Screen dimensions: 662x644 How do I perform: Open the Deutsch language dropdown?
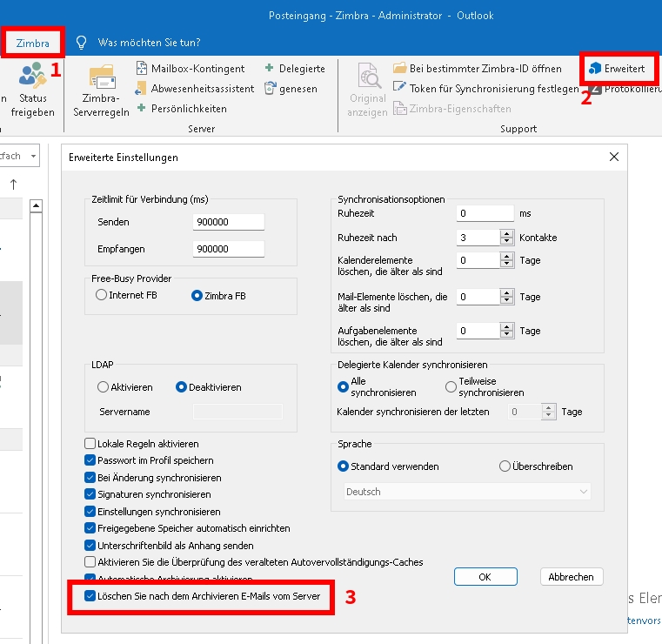(467, 492)
